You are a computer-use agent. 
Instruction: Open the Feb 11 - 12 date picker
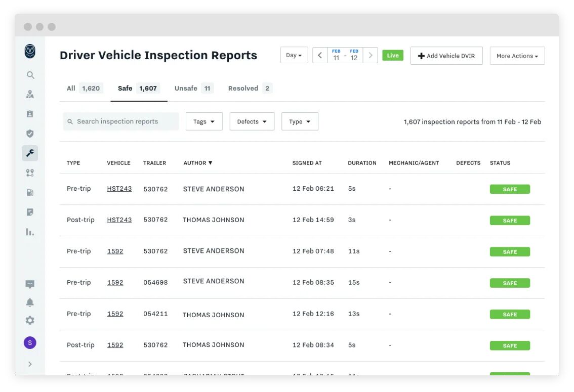pyautogui.click(x=345, y=55)
